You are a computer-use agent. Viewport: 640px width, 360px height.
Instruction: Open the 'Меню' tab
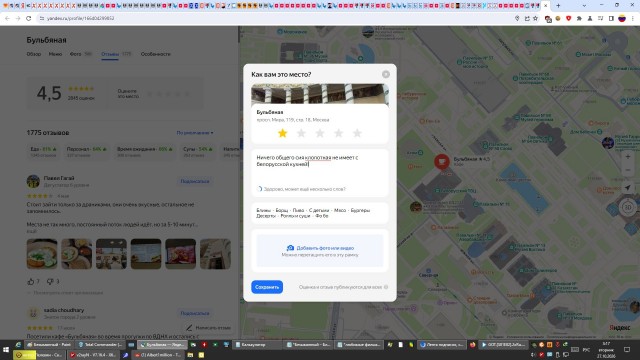pyautogui.click(x=56, y=54)
